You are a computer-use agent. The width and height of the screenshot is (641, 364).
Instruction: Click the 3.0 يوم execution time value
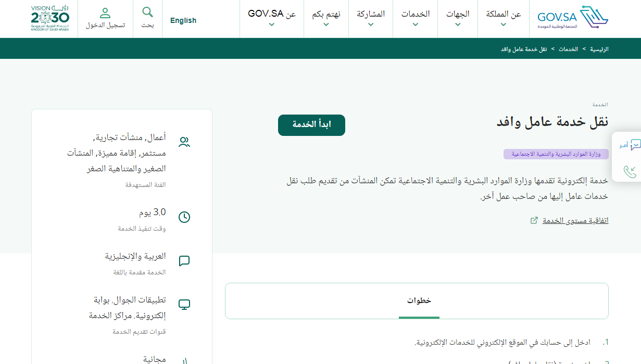pyautogui.click(x=152, y=212)
